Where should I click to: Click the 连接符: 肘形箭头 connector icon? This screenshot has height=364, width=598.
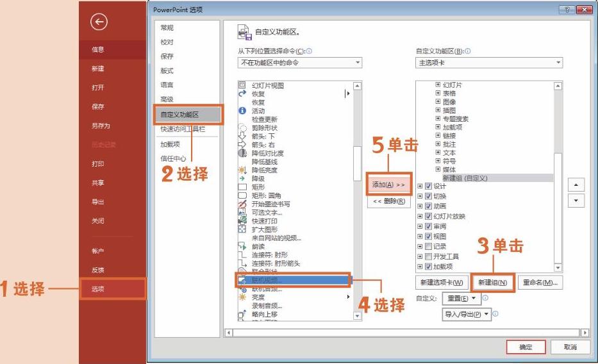[x=242, y=263]
